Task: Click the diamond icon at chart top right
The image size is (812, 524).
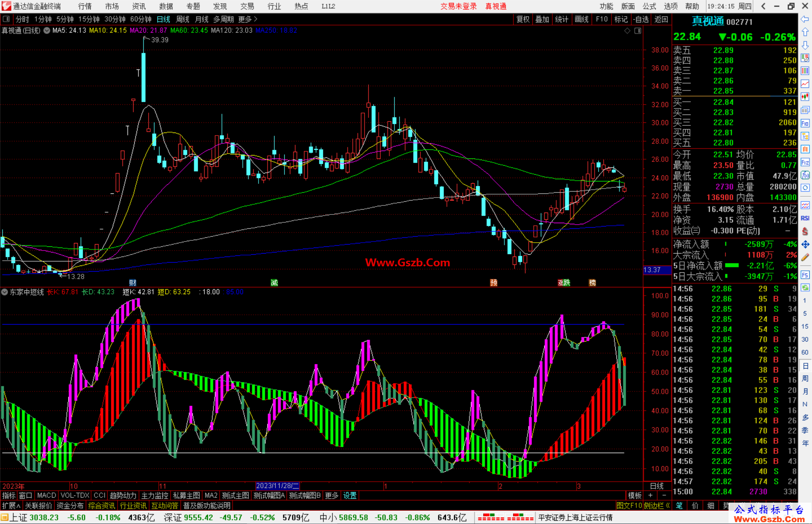Action: coord(627,31)
